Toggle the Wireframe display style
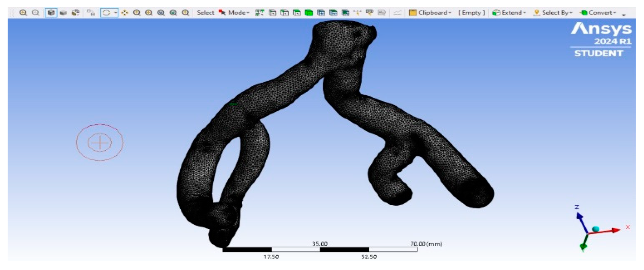 [x=75, y=13]
